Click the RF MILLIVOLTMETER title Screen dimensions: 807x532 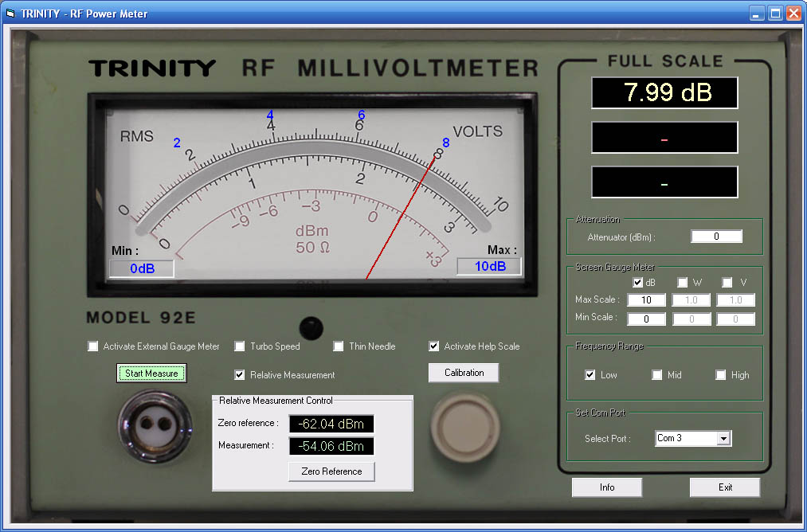click(x=390, y=68)
